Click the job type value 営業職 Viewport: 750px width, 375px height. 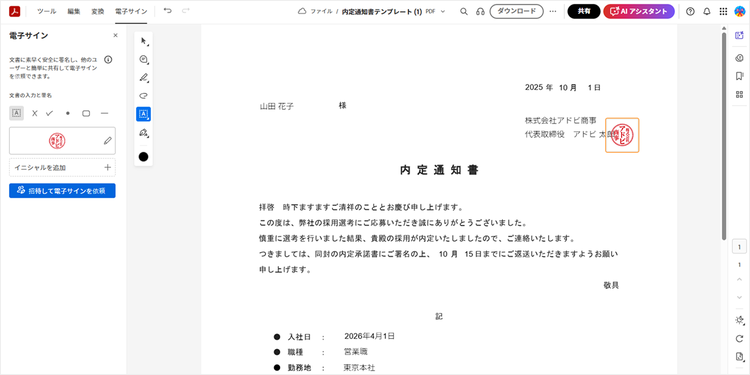(356, 352)
